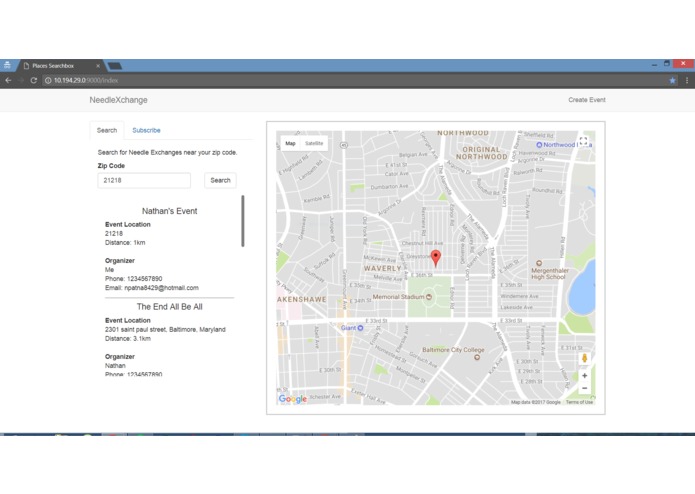Image resolution: width=695 pixels, height=494 pixels.
Task: Minimize the browser window
Action: (654, 65)
